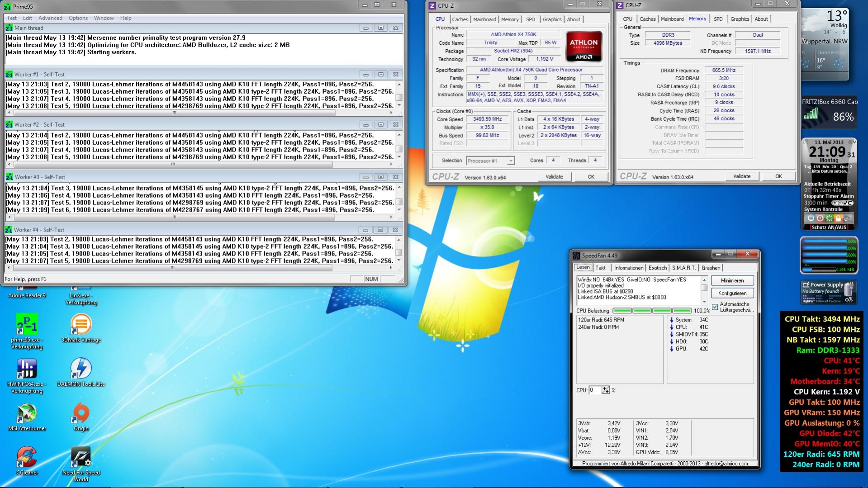This screenshot has height=488, width=868.
Task: Select the CCleaner desktop icon
Action: pos(27,461)
